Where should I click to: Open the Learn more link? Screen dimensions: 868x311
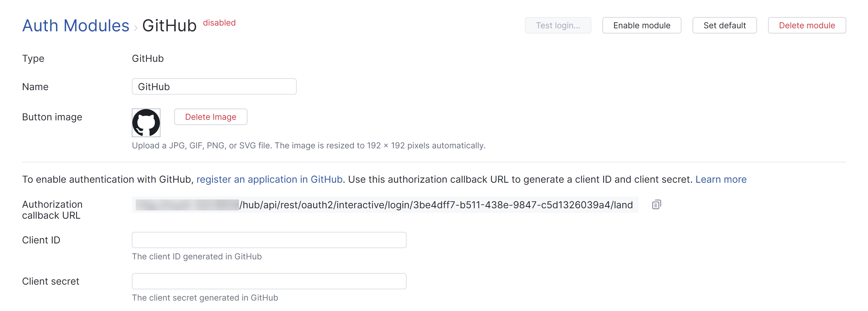click(x=721, y=179)
